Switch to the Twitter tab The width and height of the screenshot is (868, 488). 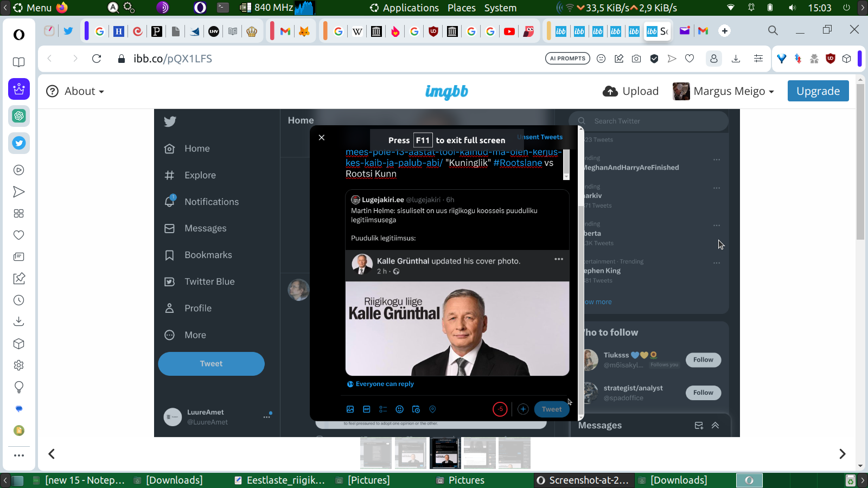point(68,31)
